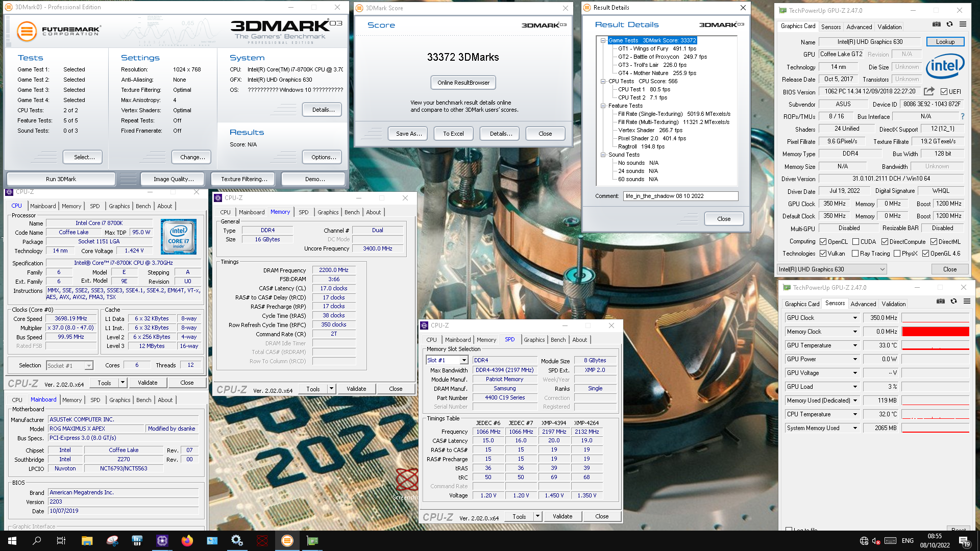
Task: Click the Run 3DMark button
Action: (61, 179)
